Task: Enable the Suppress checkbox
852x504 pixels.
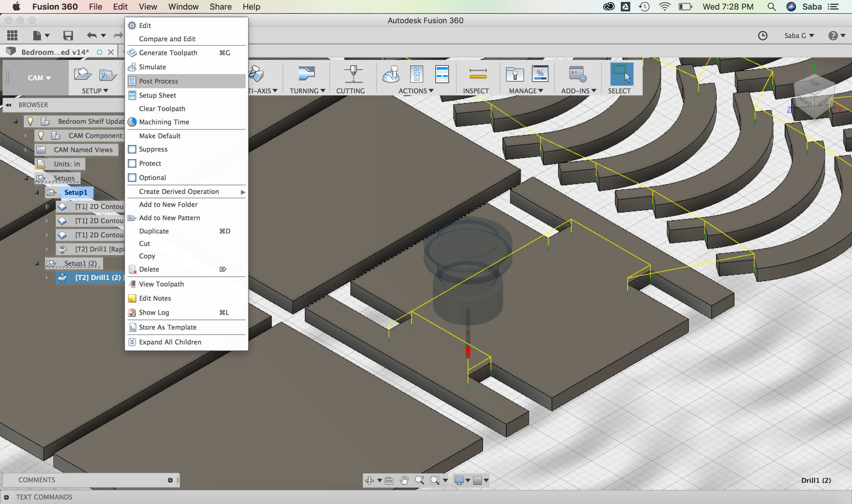Action: 132,150
